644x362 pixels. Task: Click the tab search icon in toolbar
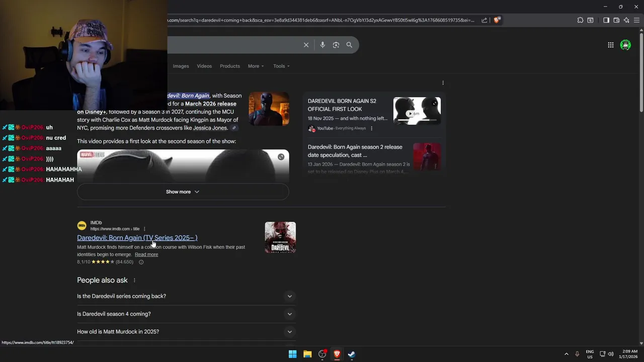click(590, 20)
